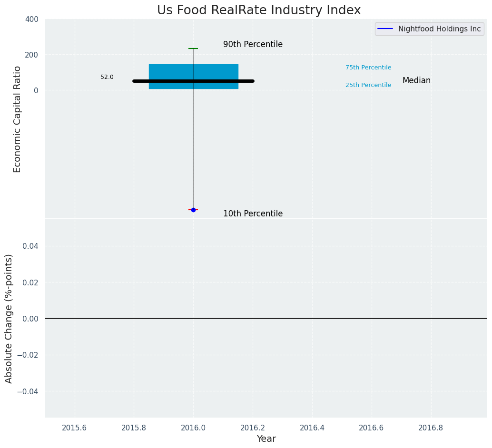This screenshot has height=448, width=492.
Task: Select the 75th Percentile label
Action: pyautogui.click(x=368, y=68)
